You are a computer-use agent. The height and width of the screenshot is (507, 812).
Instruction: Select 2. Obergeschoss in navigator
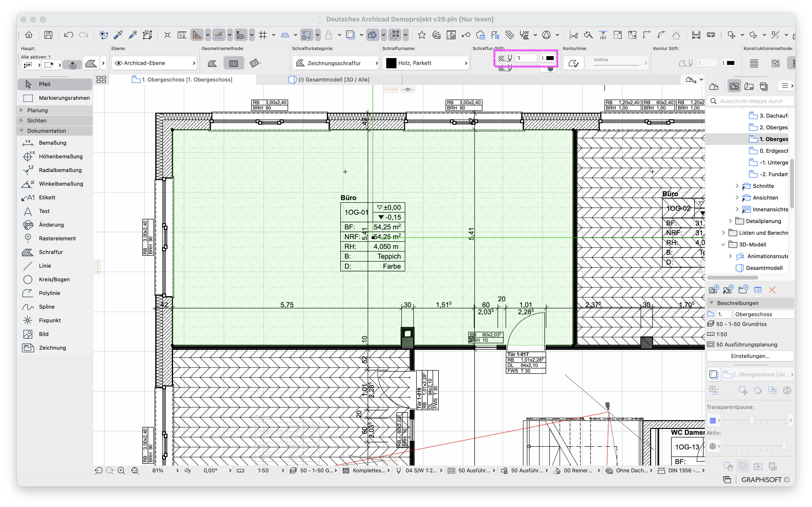pos(769,127)
